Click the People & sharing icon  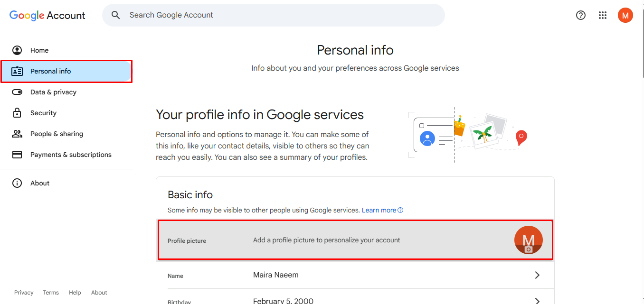point(17,133)
